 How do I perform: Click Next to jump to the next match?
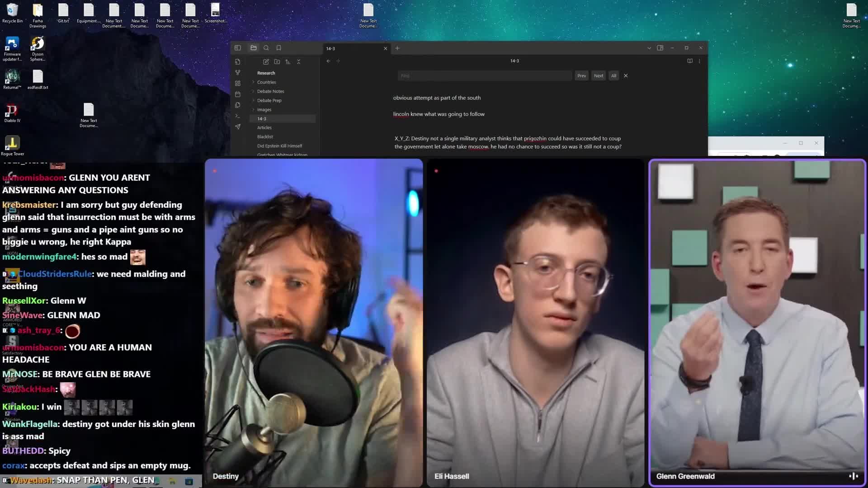[x=599, y=75]
